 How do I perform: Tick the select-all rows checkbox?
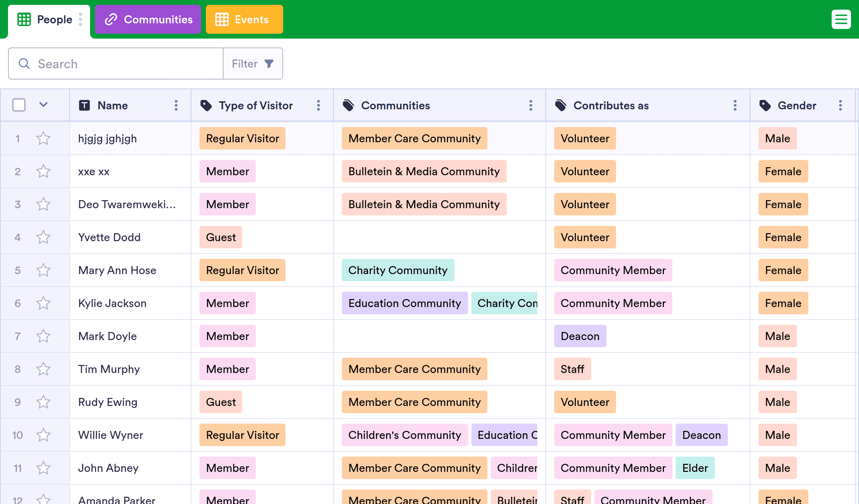pos(19,105)
